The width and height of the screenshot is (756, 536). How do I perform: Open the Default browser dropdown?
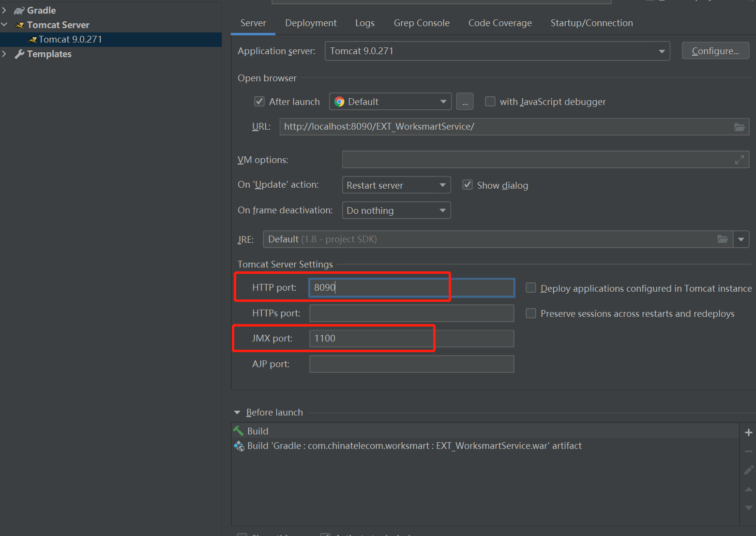click(x=390, y=102)
